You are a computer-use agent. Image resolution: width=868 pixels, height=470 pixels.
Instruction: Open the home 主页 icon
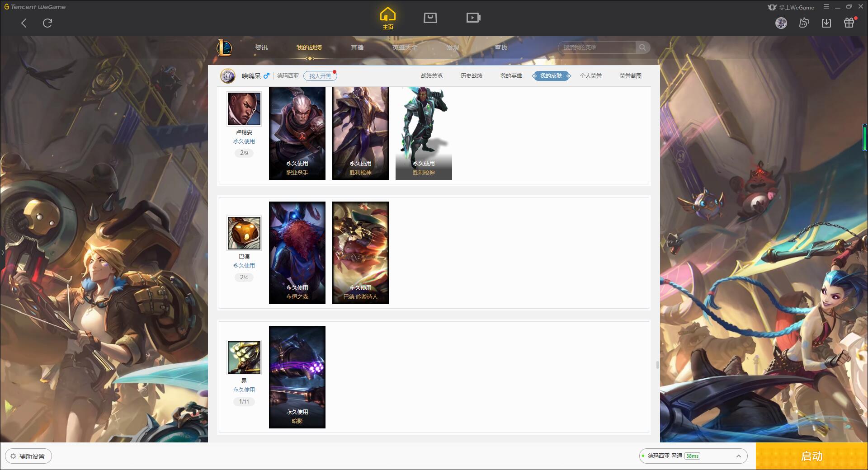tap(388, 19)
